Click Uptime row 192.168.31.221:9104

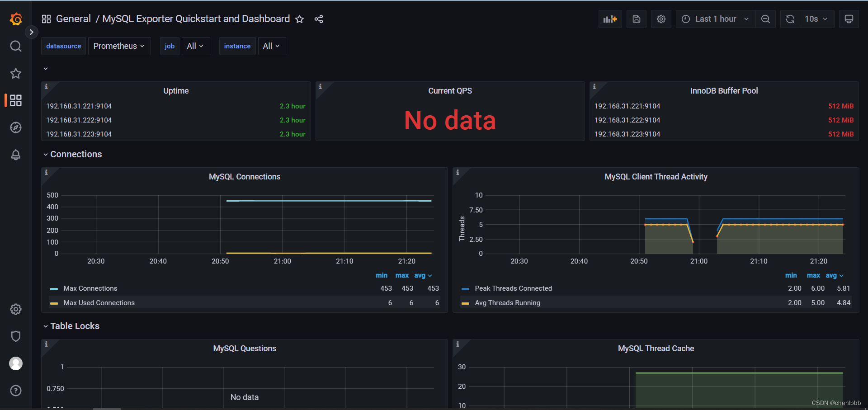tap(176, 106)
